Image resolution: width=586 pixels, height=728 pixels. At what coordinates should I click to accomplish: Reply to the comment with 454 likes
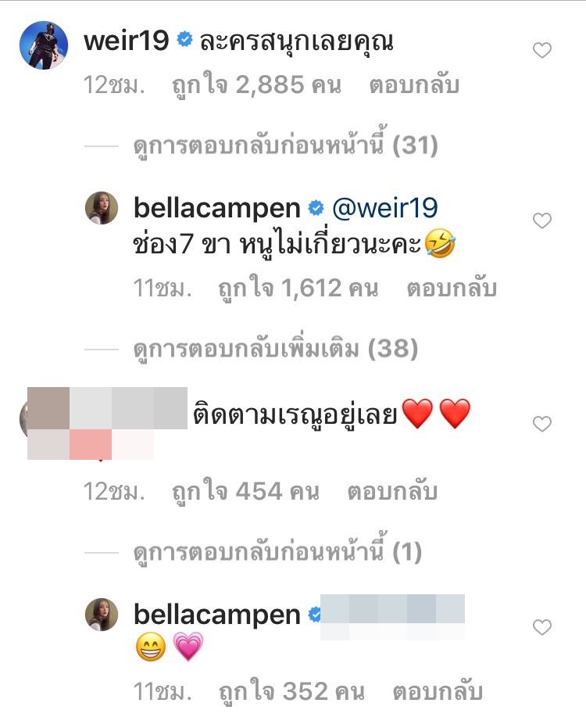coord(392,491)
